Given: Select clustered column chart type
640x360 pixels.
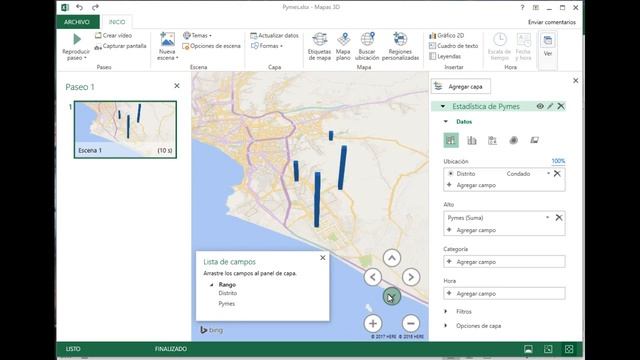Looking at the screenshot, I should (472, 140).
